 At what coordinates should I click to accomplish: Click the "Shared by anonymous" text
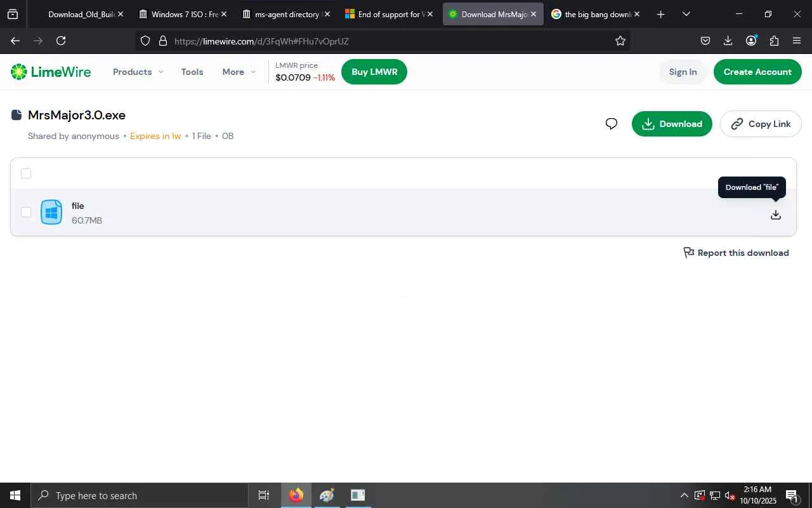pyautogui.click(x=74, y=136)
